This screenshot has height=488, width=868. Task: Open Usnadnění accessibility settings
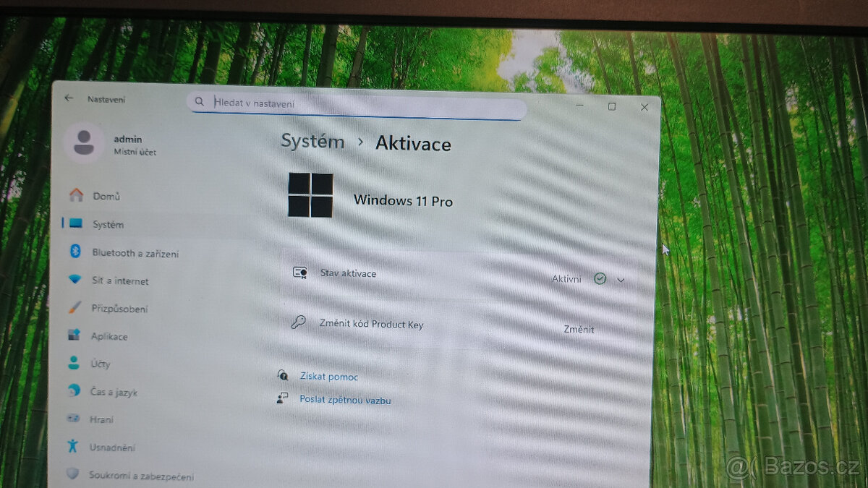point(111,448)
